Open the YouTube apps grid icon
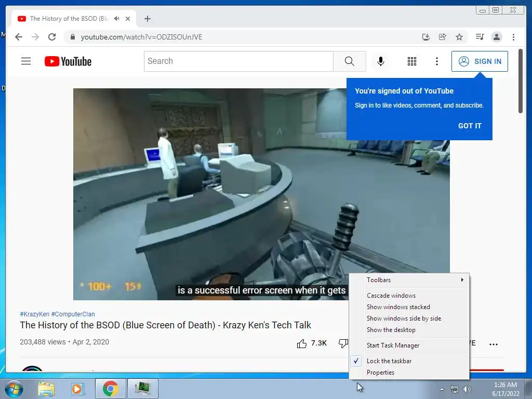This screenshot has height=399, width=532. coord(412,61)
